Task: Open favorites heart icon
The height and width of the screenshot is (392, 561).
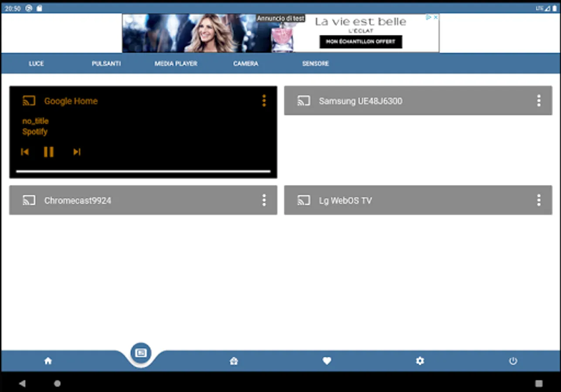Action: coord(327,361)
